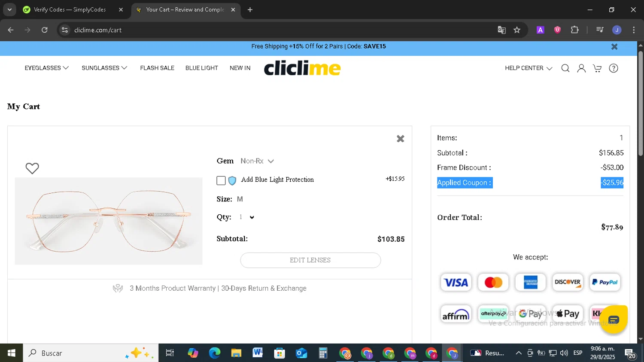Click the glasses product thumbnail
This screenshot has width=644, height=362.
[109, 221]
